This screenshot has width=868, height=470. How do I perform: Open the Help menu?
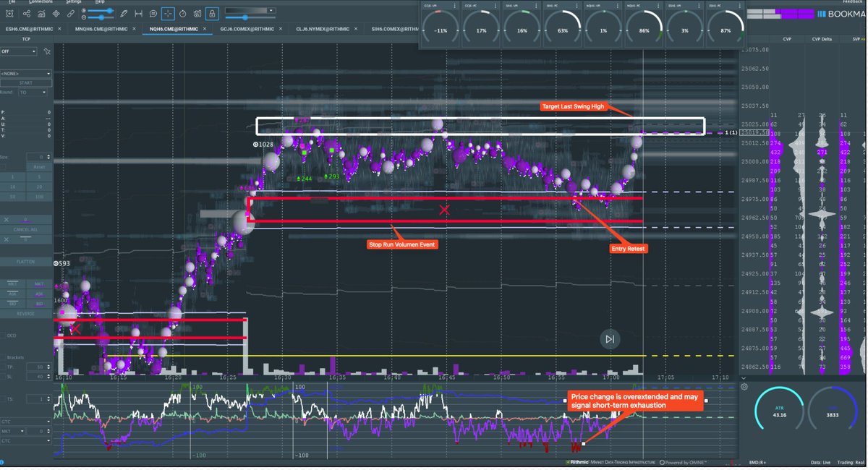tap(100, 2)
